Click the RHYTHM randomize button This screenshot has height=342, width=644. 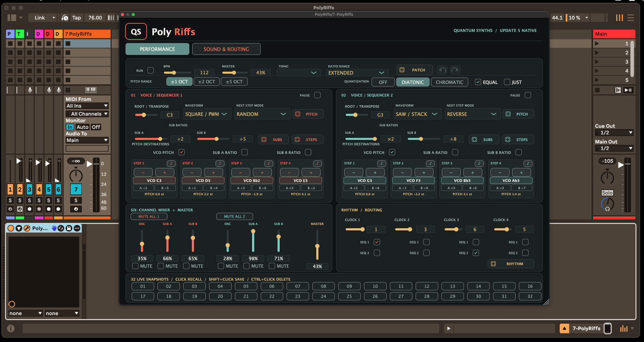click(x=511, y=264)
